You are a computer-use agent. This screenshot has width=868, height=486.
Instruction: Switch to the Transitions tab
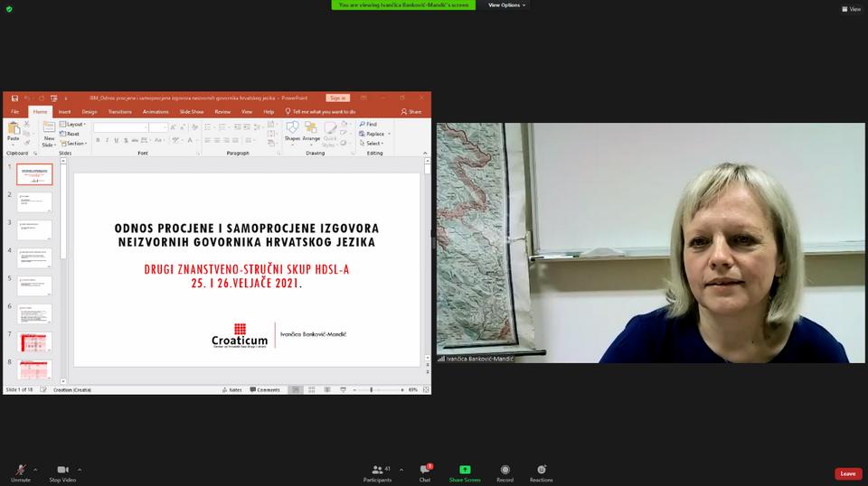[x=120, y=112]
